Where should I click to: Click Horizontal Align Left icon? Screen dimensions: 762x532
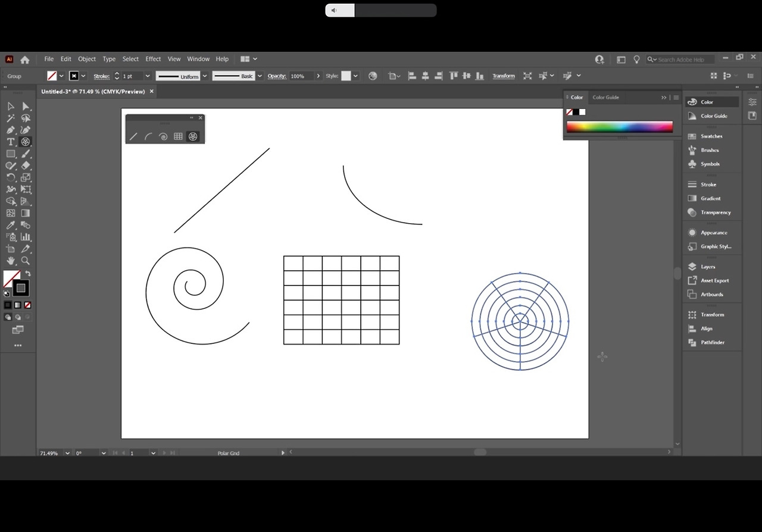point(412,76)
